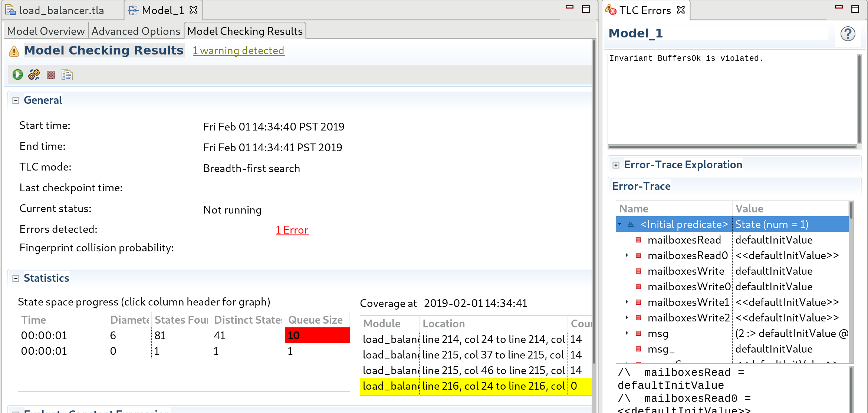Click load_balancer.tla file tab icon

click(10, 10)
